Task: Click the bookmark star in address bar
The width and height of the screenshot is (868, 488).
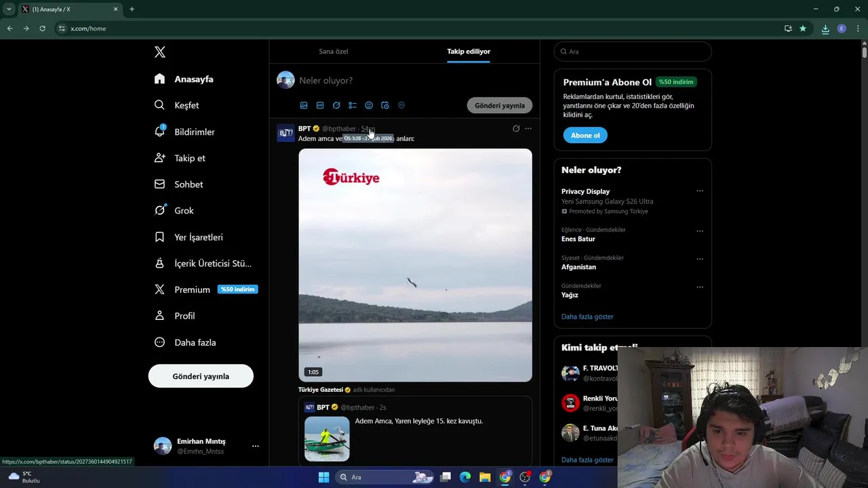Action: pyautogui.click(x=803, y=28)
